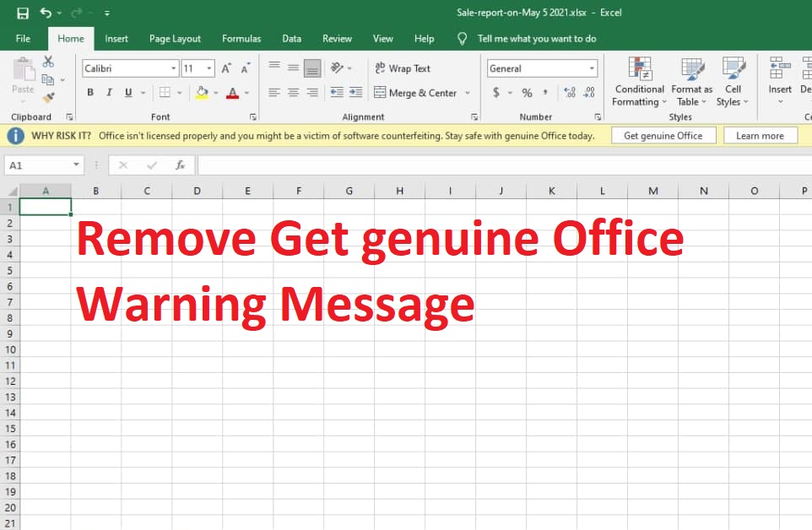Apply the red Font Color A
Image resolution: width=812 pixels, height=530 pixels.
(x=232, y=93)
